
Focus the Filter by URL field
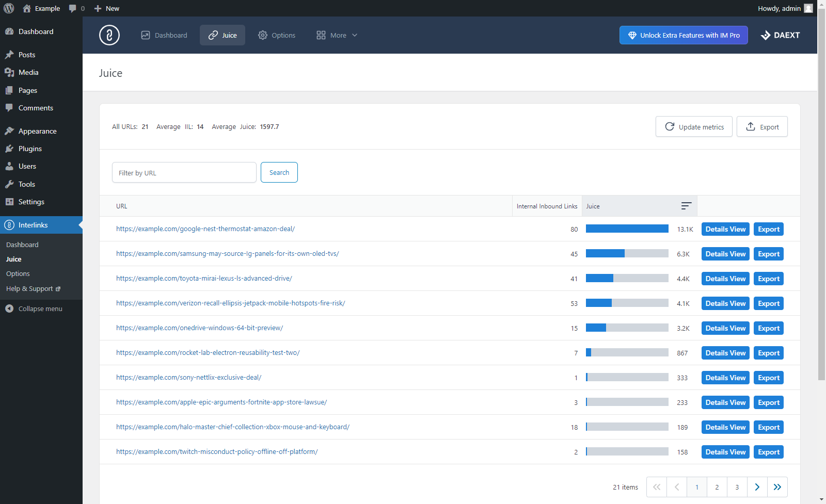pyautogui.click(x=184, y=172)
